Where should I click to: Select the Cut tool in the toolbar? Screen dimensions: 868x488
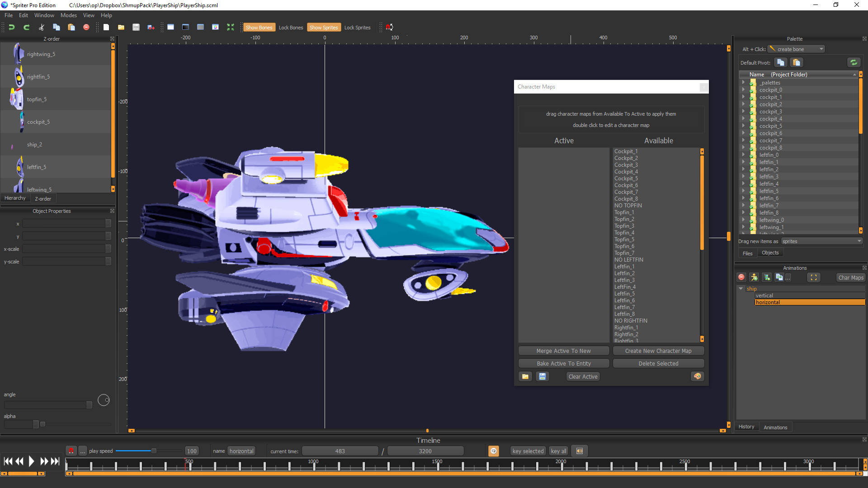(x=41, y=27)
